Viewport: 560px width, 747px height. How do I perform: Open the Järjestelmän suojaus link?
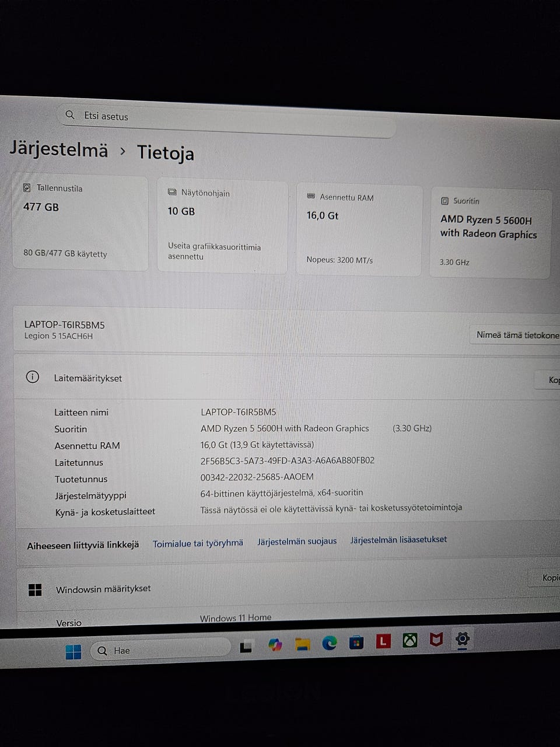(297, 541)
